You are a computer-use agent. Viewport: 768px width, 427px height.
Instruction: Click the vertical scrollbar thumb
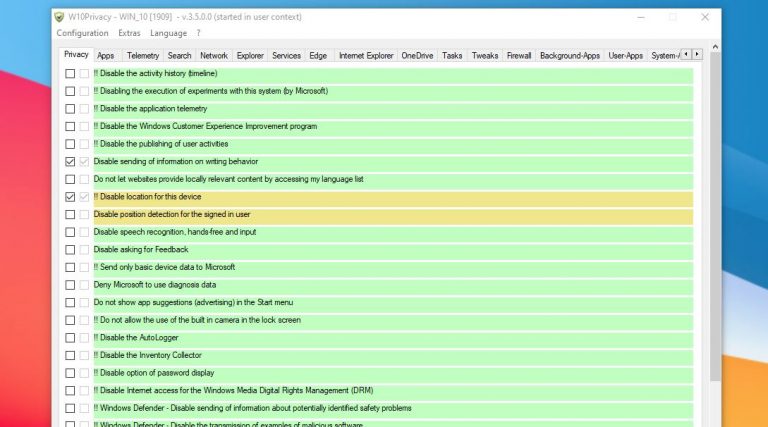point(715,216)
